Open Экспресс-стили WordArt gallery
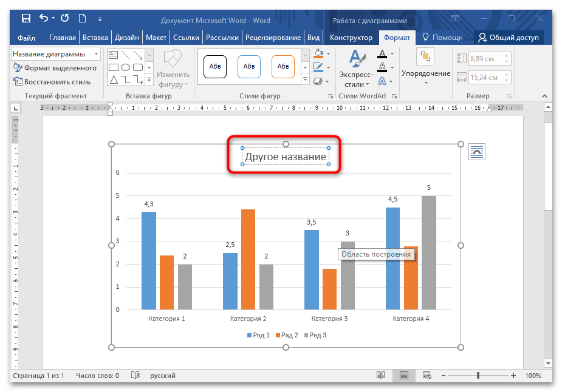 (x=356, y=68)
